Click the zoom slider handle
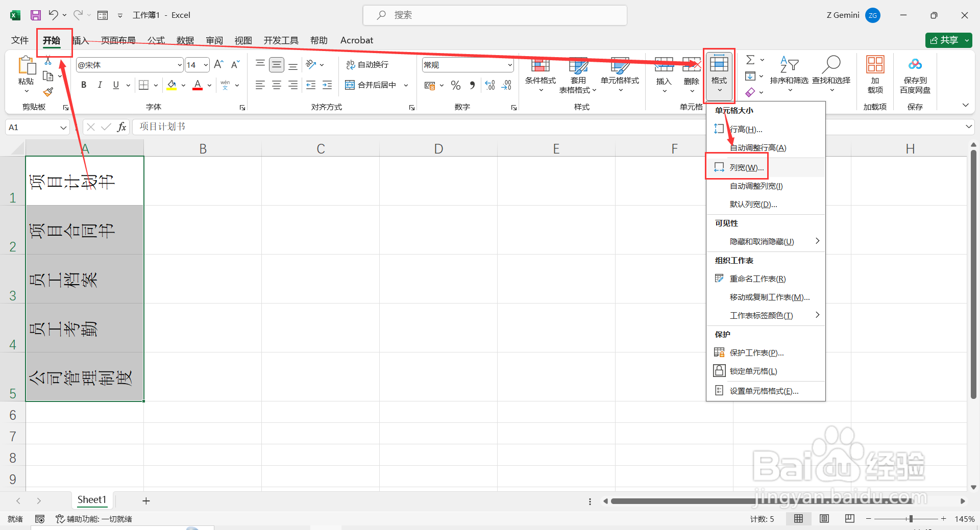Screen dimensions: 980x530 pos(911,519)
